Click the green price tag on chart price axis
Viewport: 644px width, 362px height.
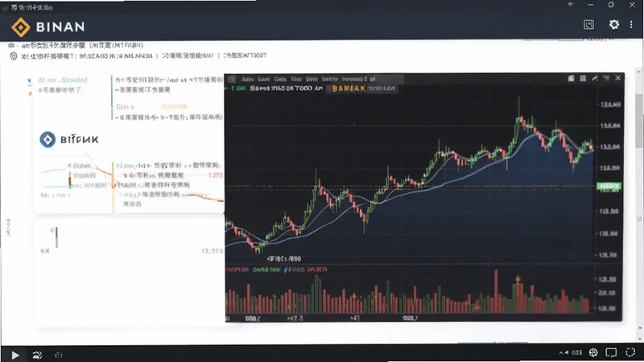click(609, 187)
